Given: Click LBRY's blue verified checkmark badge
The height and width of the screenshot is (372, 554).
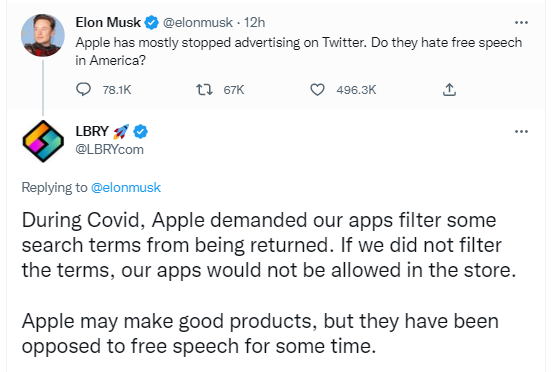Looking at the screenshot, I should tap(140, 132).
